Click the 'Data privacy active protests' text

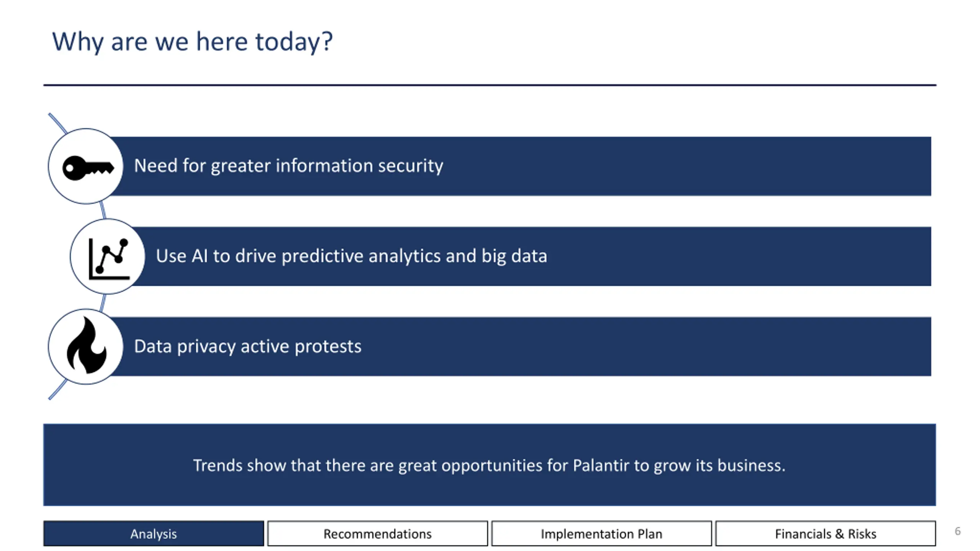point(247,346)
